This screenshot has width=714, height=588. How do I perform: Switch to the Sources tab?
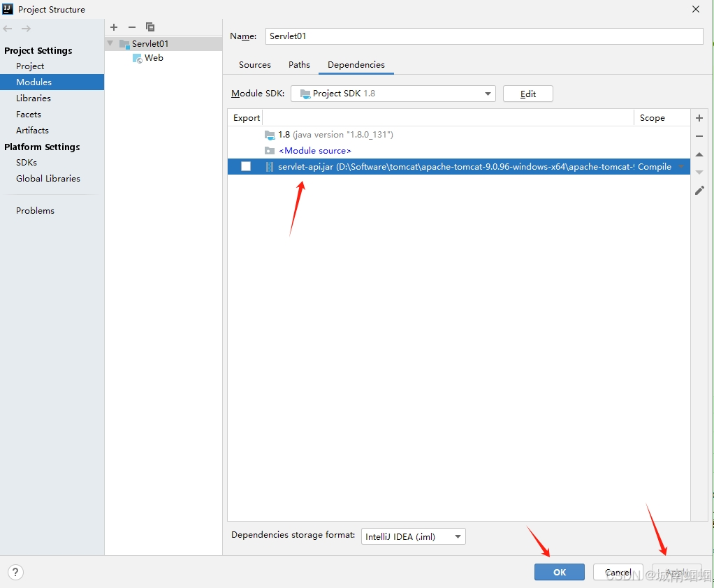tap(254, 65)
